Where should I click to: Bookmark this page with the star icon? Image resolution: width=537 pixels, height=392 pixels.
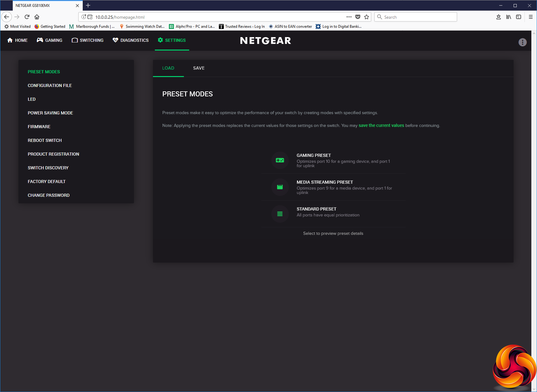367,17
